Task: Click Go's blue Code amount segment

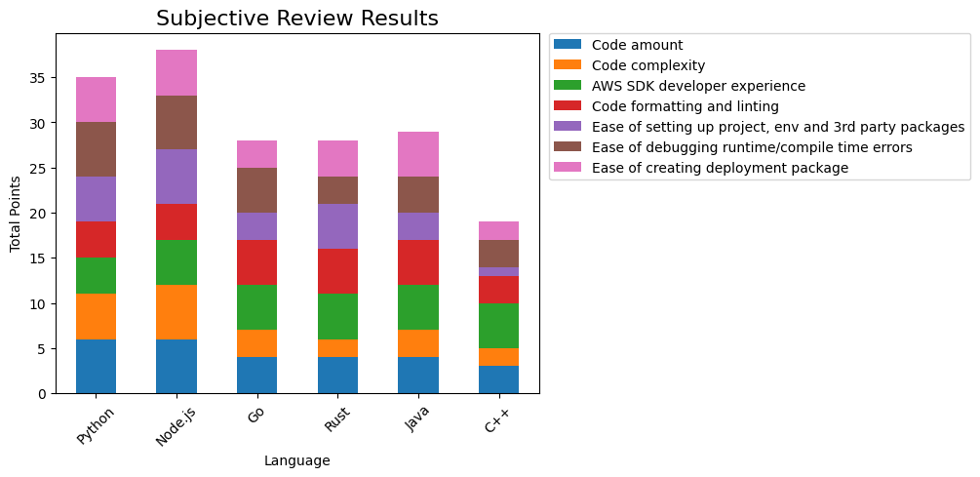Action: pos(256,376)
